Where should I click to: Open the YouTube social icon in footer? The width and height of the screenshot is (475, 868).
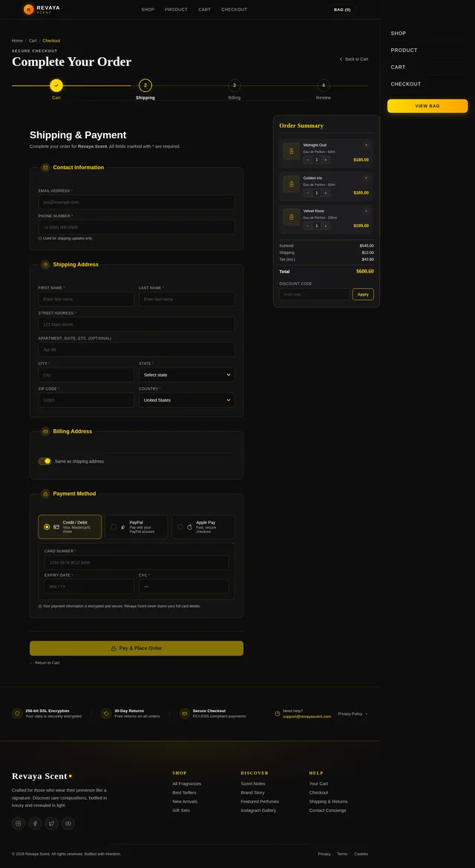pos(68,823)
